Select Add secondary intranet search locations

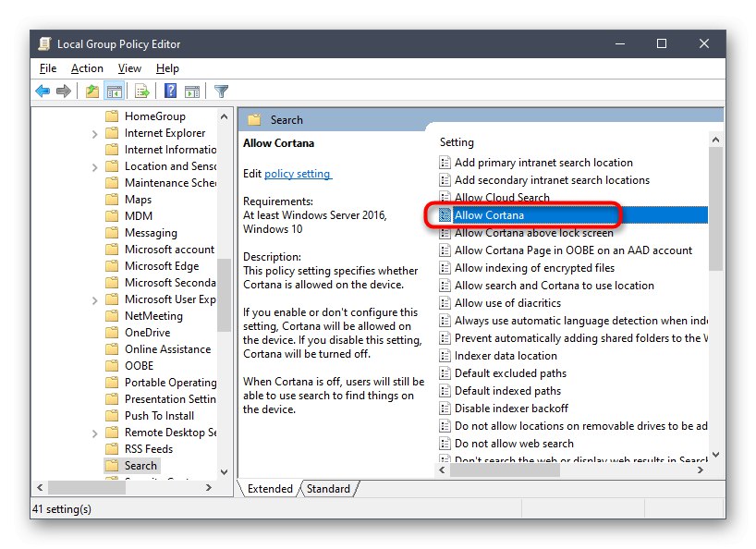(552, 180)
